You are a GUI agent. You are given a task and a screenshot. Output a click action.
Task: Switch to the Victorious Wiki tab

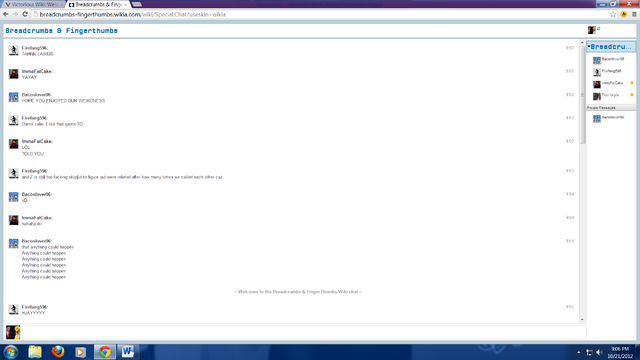[33, 4]
